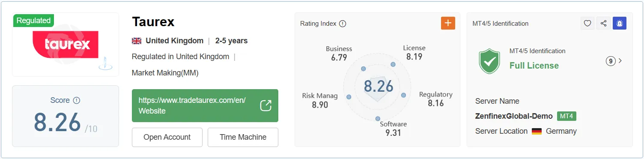644x159 pixels.
Task: Click the Risk Manag 8.90 rating label
Action: click(x=320, y=100)
